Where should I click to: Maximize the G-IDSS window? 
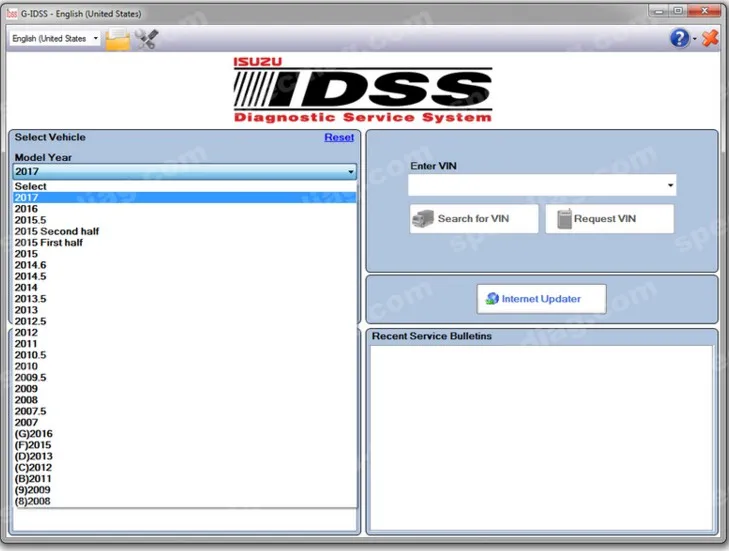pos(678,11)
